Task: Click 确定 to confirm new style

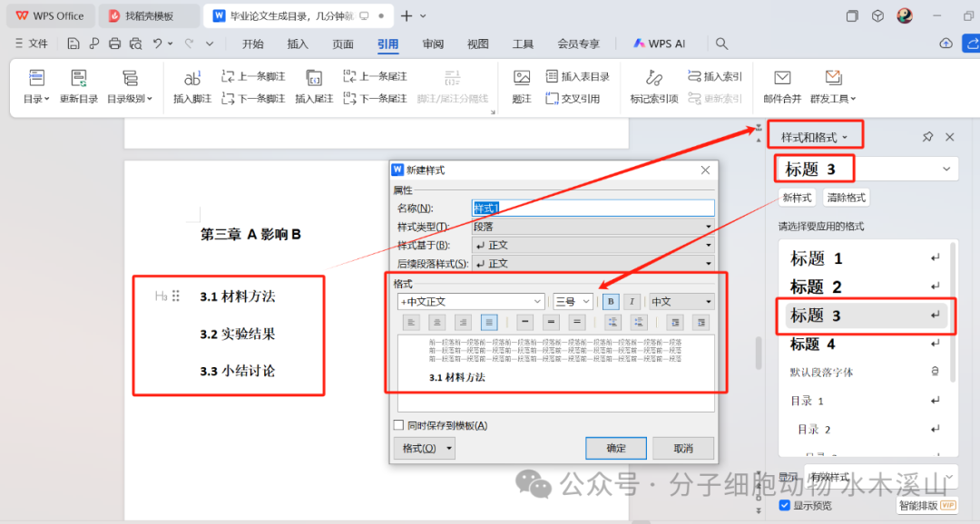Action: [x=615, y=449]
